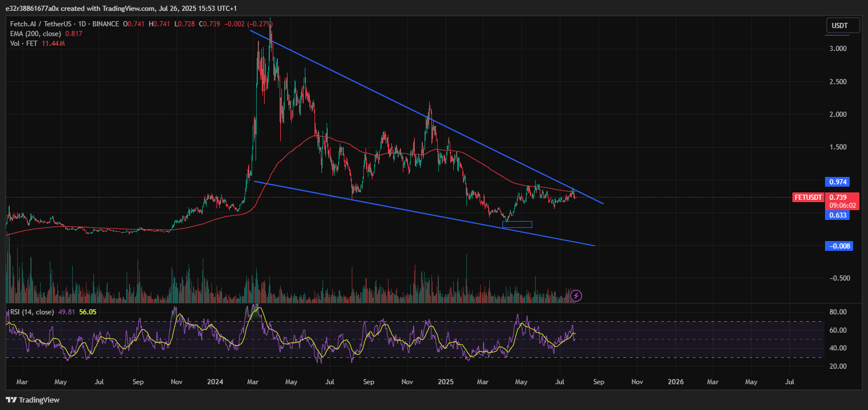Click the RSI axis 40.00 value
Screen dimensions: 868x410
point(838,348)
